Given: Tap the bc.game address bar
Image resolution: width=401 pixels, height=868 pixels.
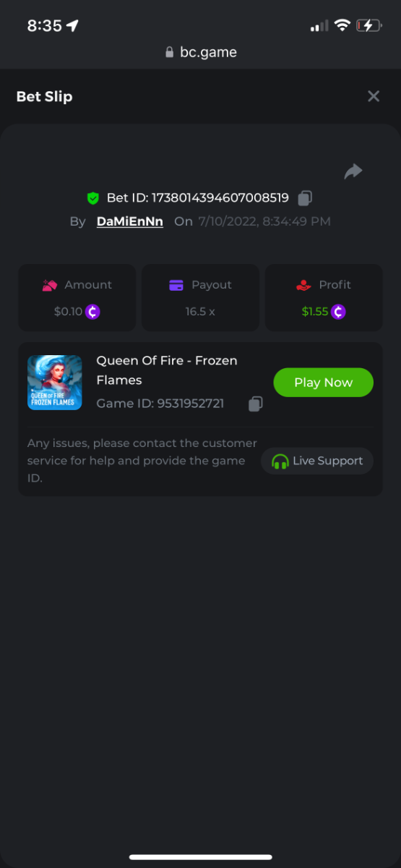Looking at the screenshot, I should pyautogui.click(x=201, y=52).
